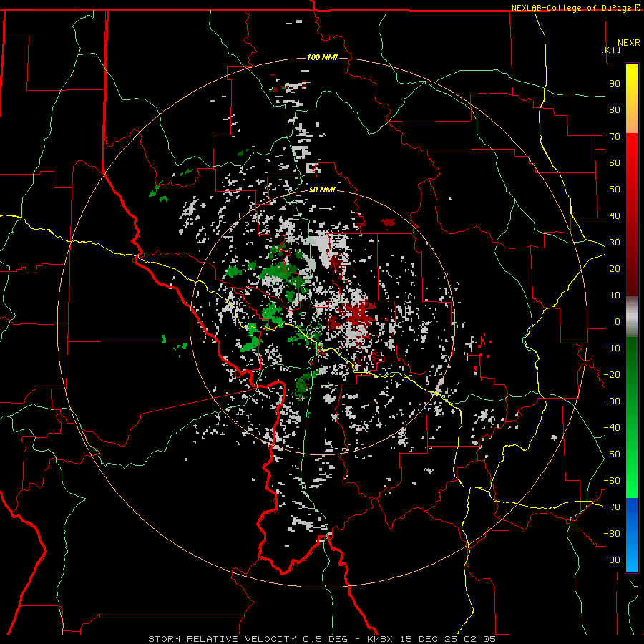Click the -20 scale label
Image resolution: width=644 pixels, height=644 pixels.
click(612, 374)
